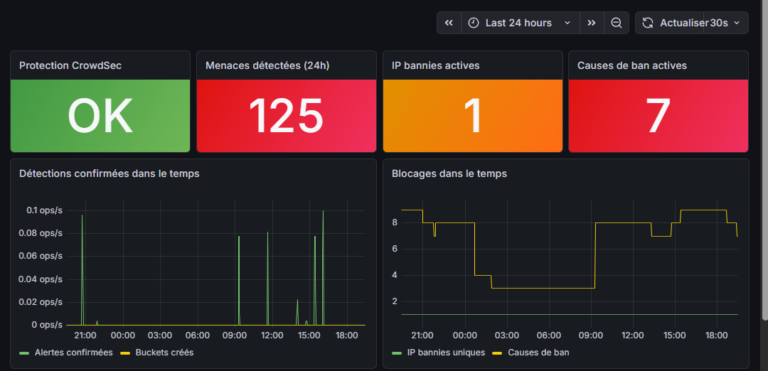
Task: Open the Causes de ban actives panel title
Action: coord(632,66)
